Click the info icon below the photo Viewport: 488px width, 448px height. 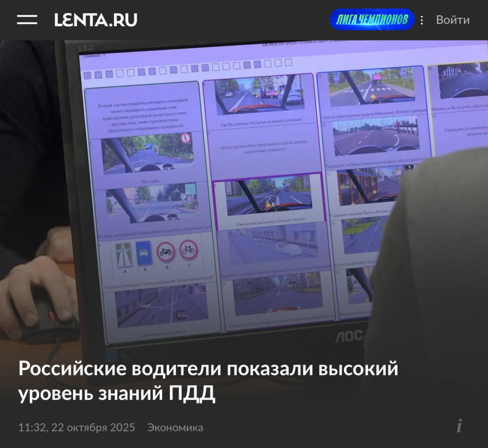459,426
